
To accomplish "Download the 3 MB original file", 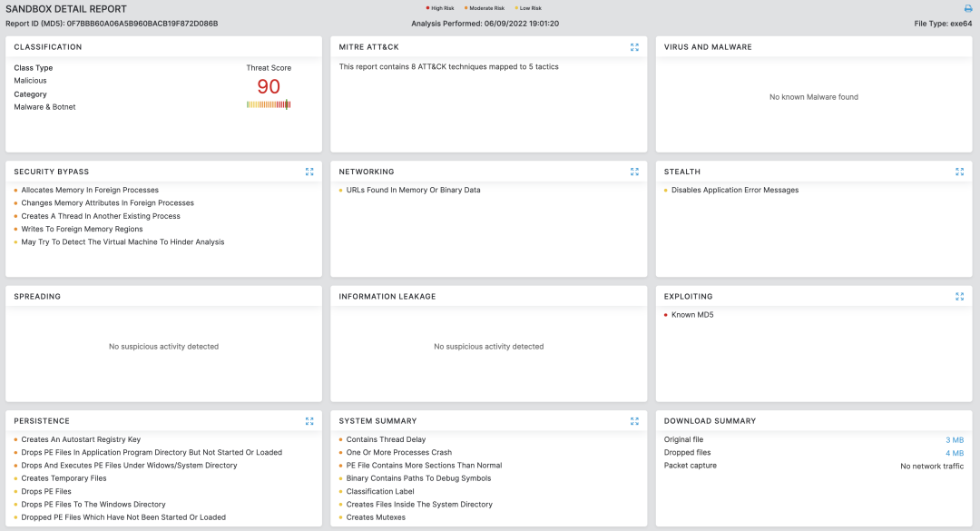I will pos(954,440).
